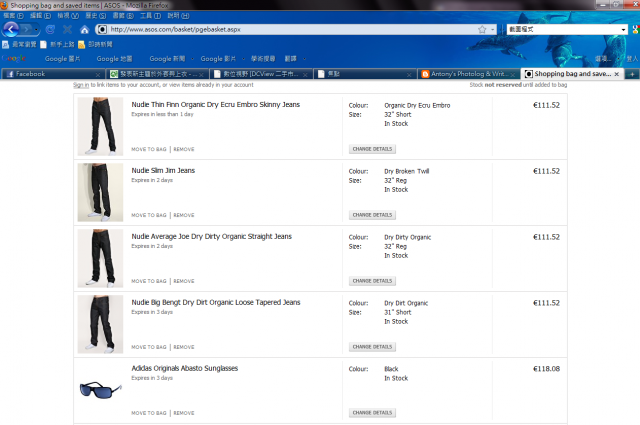Click the Nudie Big Bengt jeans thumbnail
640x425 pixels.
click(100, 324)
